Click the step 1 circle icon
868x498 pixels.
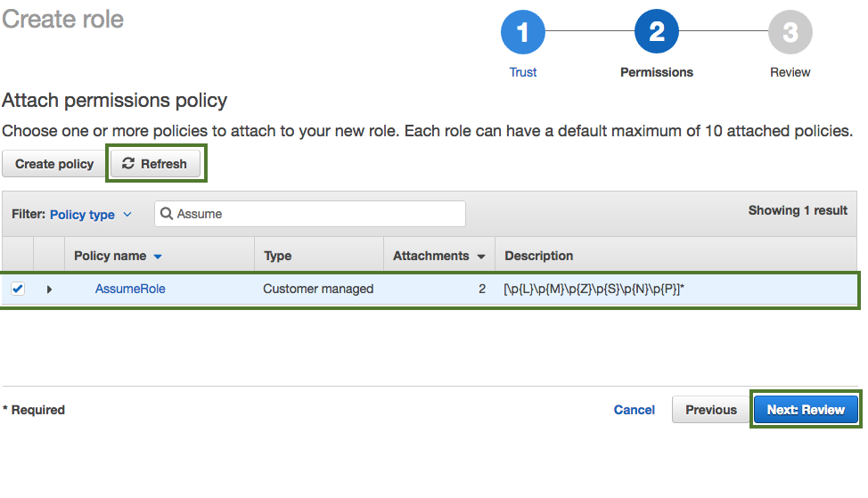[522, 33]
